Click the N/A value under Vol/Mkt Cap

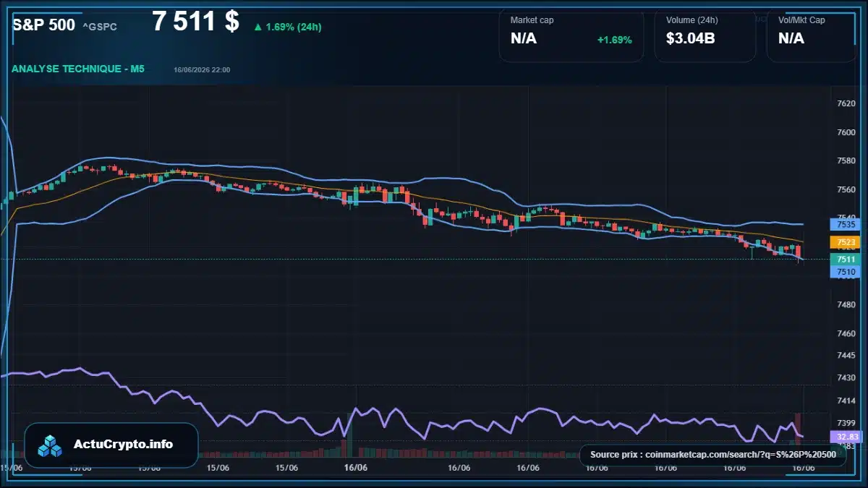coord(791,38)
